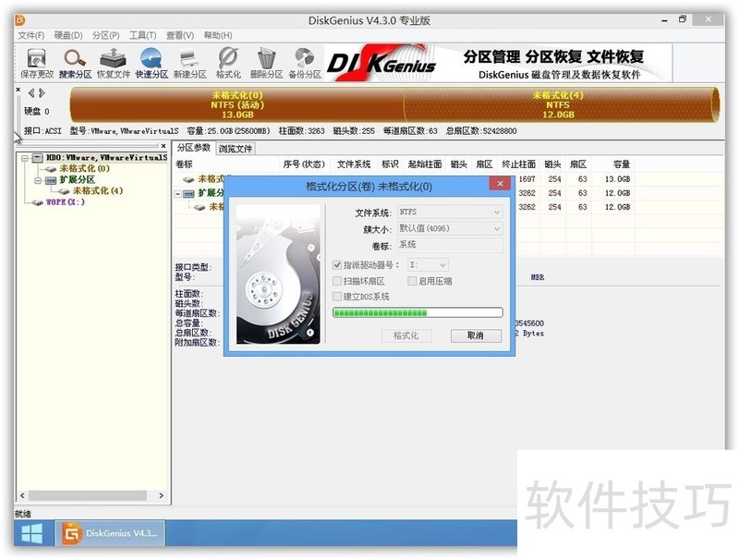Image resolution: width=739 pixels, height=560 pixels.
Task: Go to next disk with right arrow
Action: pos(42,93)
